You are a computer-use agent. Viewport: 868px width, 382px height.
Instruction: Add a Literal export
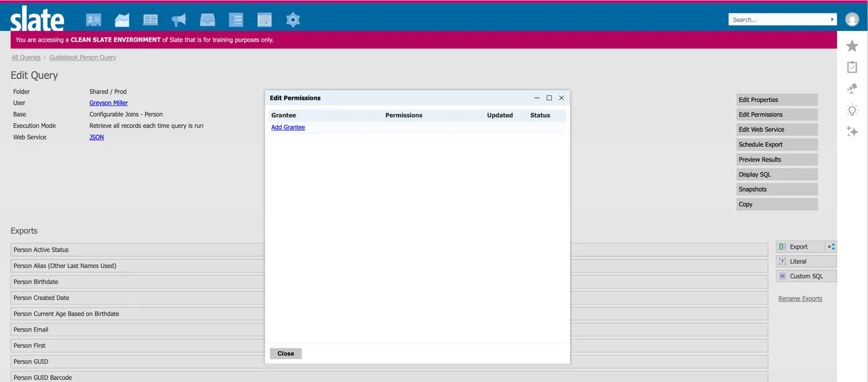click(x=806, y=261)
